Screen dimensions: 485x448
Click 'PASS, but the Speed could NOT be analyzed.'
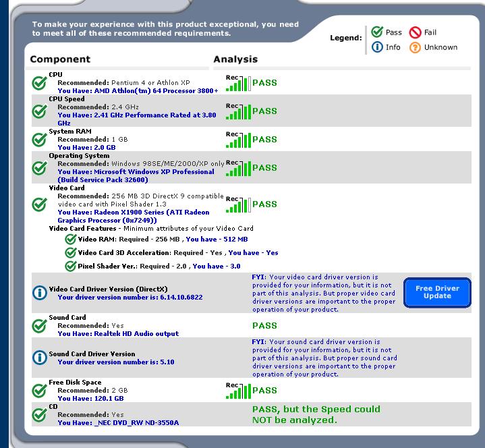[x=316, y=414]
